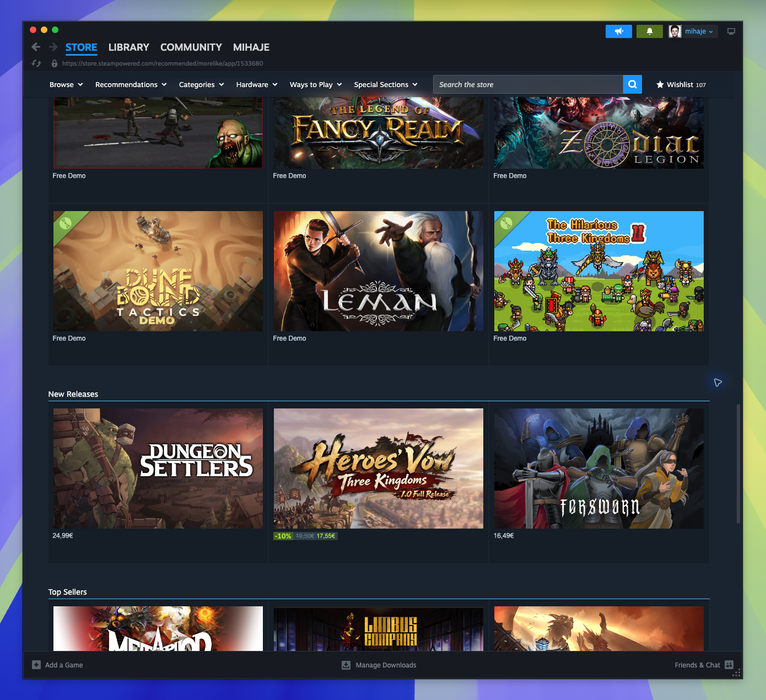Open the Heroes' Vow Three Kingdoms thumbnail
Image resolution: width=766 pixels, height=700 pixels.
click(x=379, y=469)
